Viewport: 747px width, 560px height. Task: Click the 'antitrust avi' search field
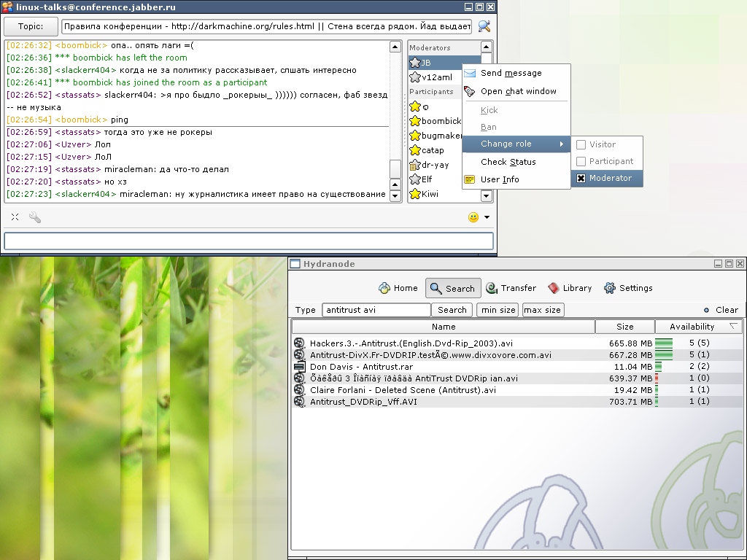coord(376,310)
